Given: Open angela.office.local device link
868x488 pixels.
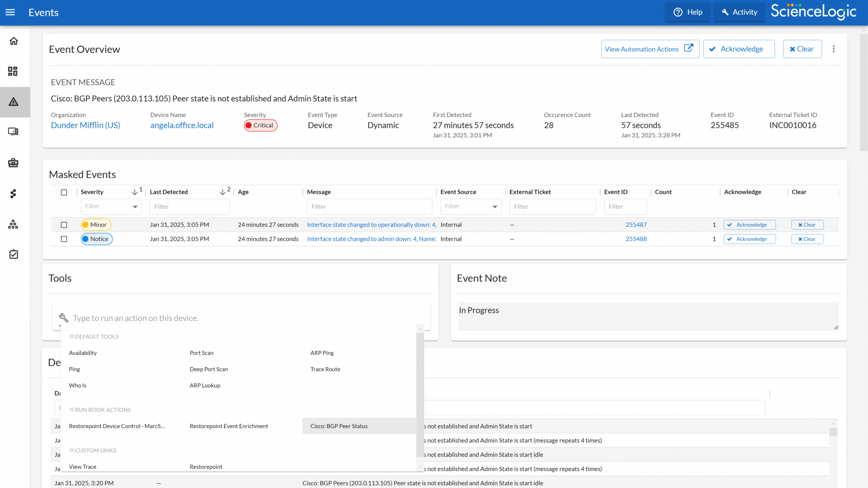Looking at the screenshot, I should (182, 125).
